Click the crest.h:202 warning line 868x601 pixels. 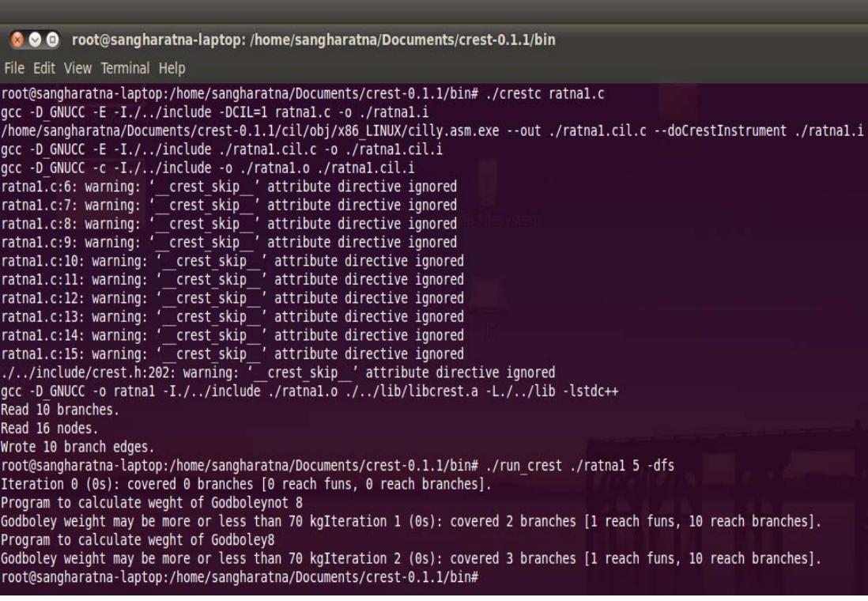click(277, 371)
